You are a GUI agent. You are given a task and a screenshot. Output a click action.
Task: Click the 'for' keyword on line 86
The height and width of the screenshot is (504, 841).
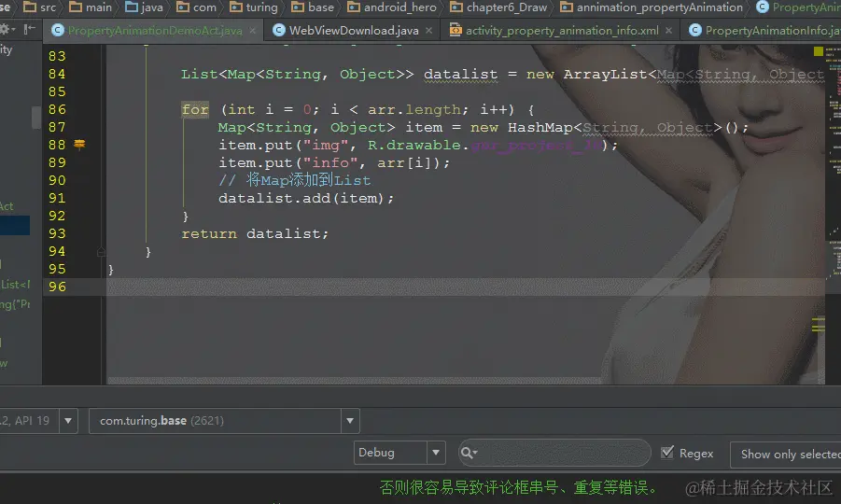pyautogui.click(x=195, y=109)
